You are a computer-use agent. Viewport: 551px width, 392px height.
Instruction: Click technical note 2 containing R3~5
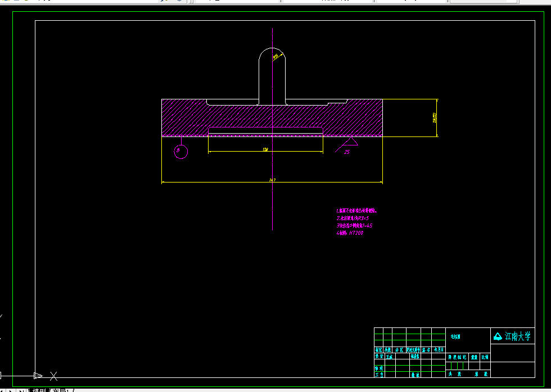(353, 218)
